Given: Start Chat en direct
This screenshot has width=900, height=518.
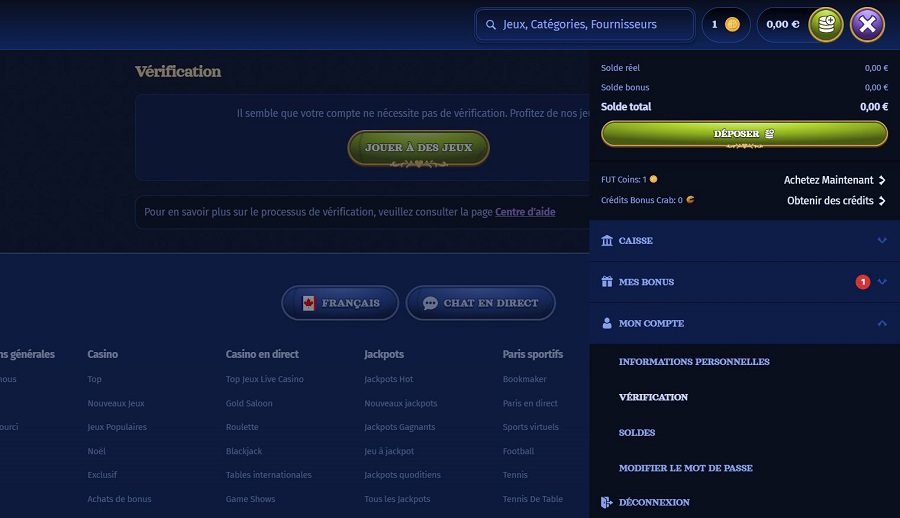Looking at the screenshot, I should (480, 303).
